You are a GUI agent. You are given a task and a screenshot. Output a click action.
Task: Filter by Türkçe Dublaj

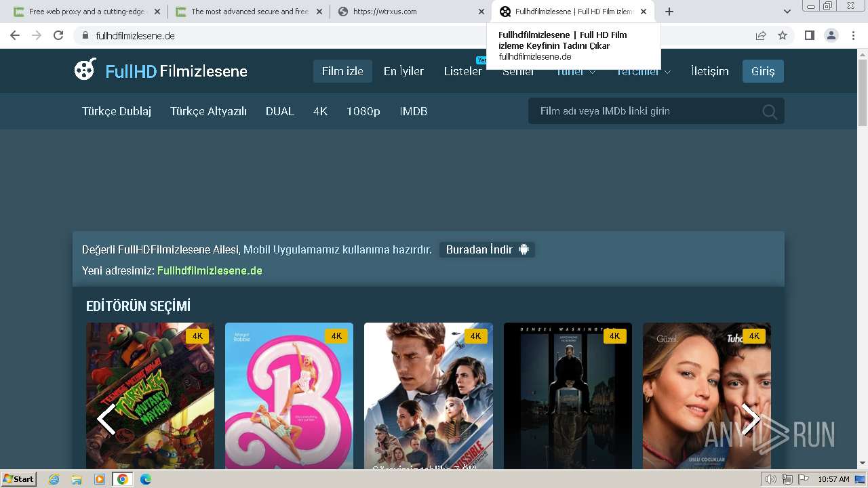click(x=117, y=111)
